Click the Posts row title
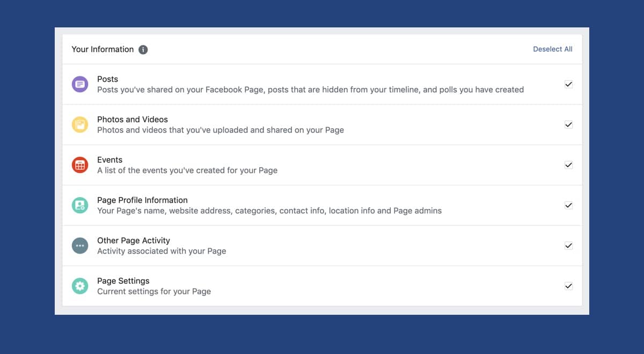This screenshot has height=354, width=644. pos(107,79)
